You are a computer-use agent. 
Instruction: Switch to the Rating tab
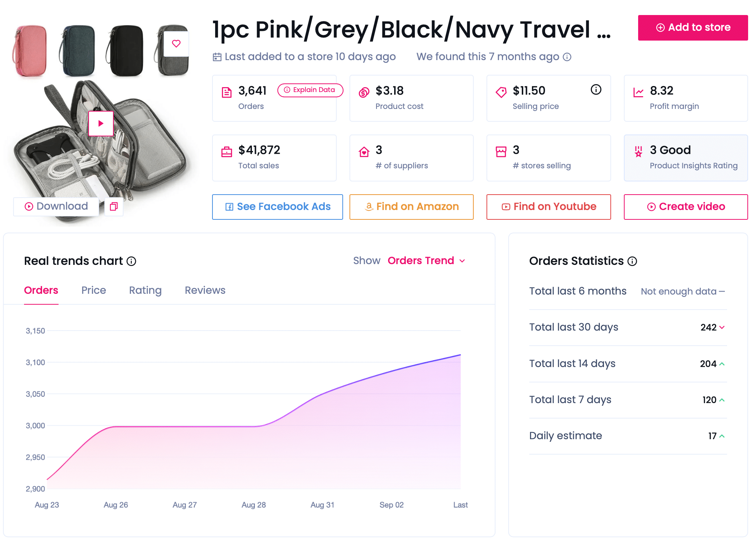pos(145,290)
